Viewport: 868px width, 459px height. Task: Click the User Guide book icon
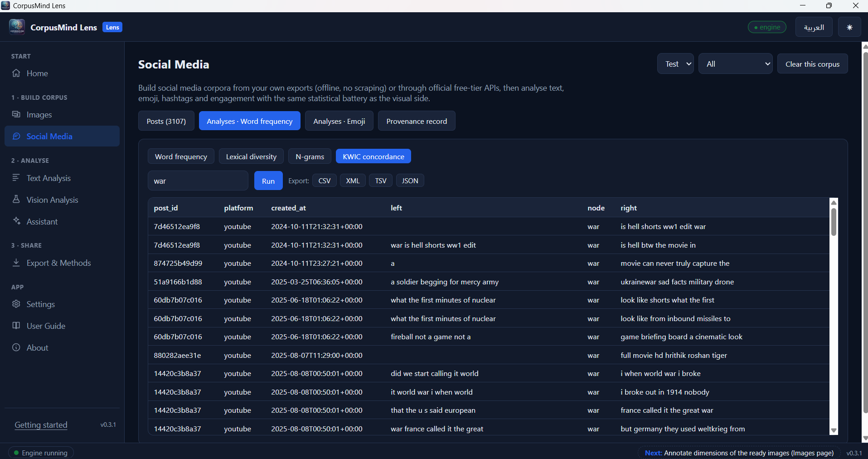[16, 326]
